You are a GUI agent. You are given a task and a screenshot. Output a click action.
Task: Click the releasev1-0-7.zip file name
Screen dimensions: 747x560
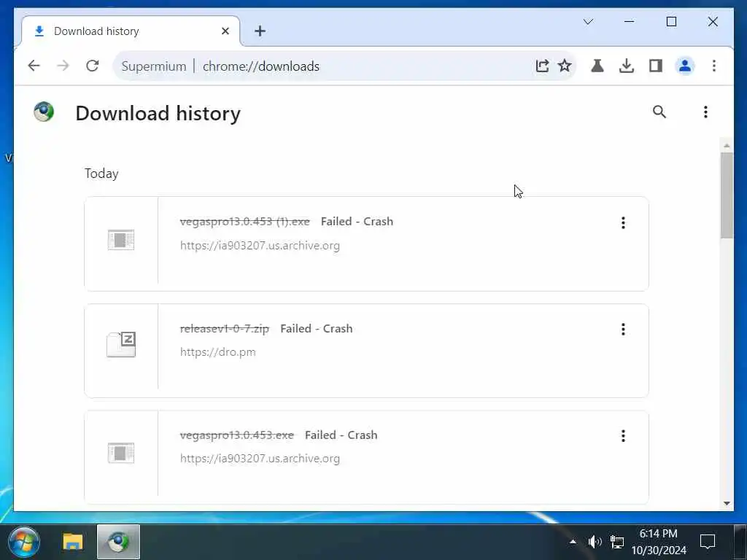[225, 329]
